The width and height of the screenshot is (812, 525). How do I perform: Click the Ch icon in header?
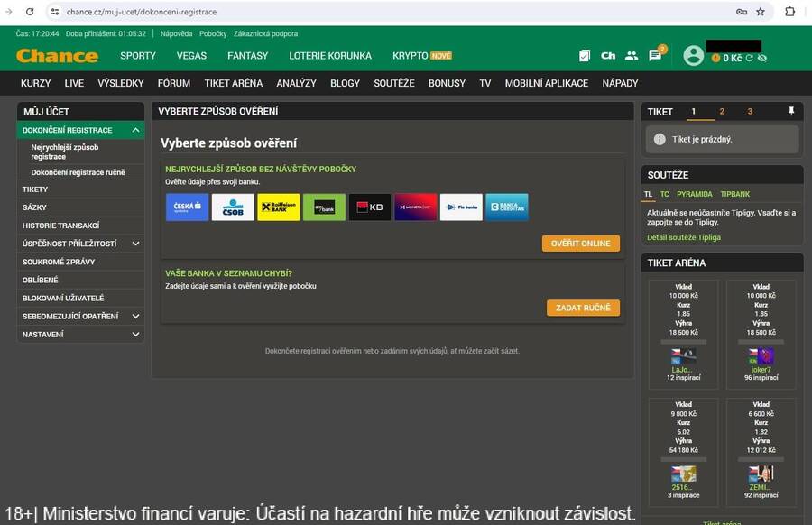pos(608,55)
